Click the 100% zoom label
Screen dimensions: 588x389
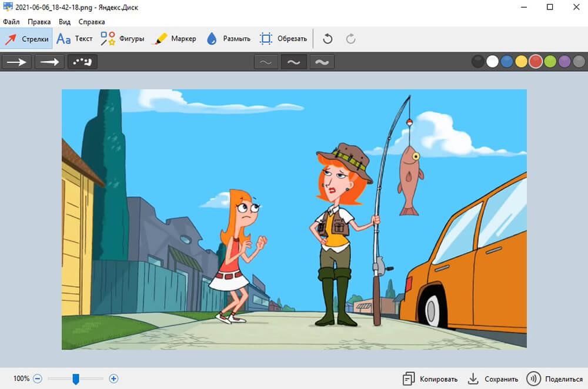tap(21, 378)
